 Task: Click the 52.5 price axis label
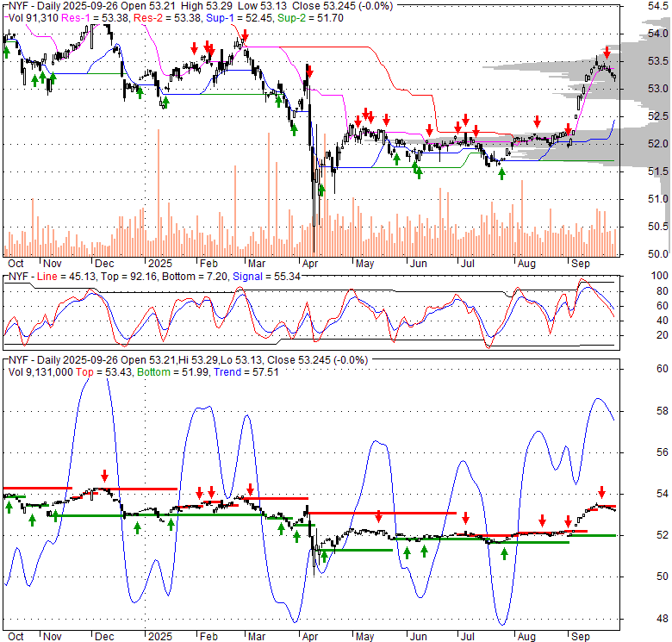[658, 116]
